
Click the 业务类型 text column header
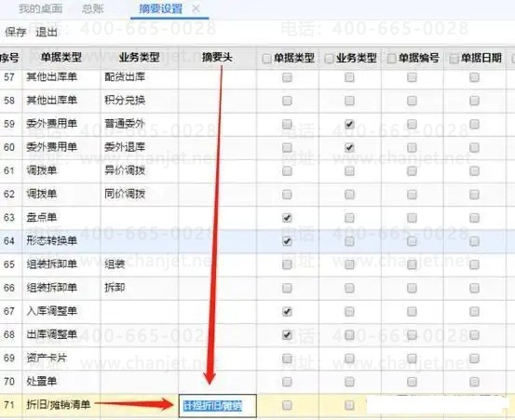tap(140, 58)
